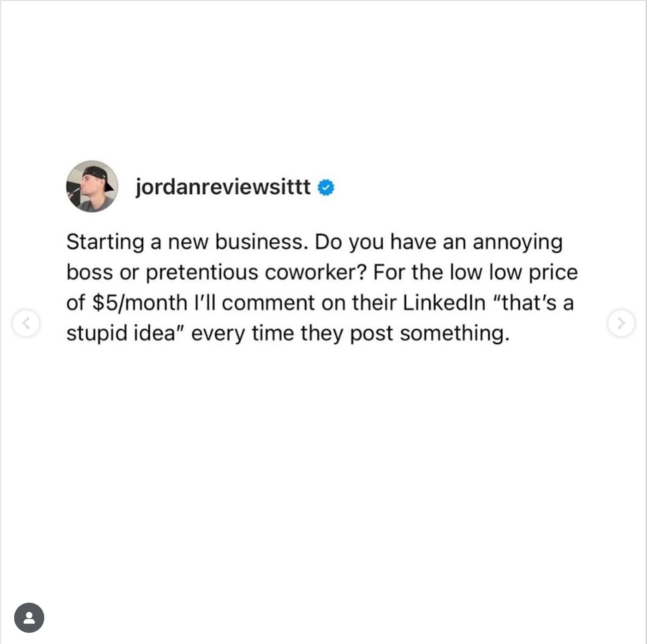Select the previous-slide arrow on the left
The height and width of the screenshot is (644, 647).
point(27,322)
